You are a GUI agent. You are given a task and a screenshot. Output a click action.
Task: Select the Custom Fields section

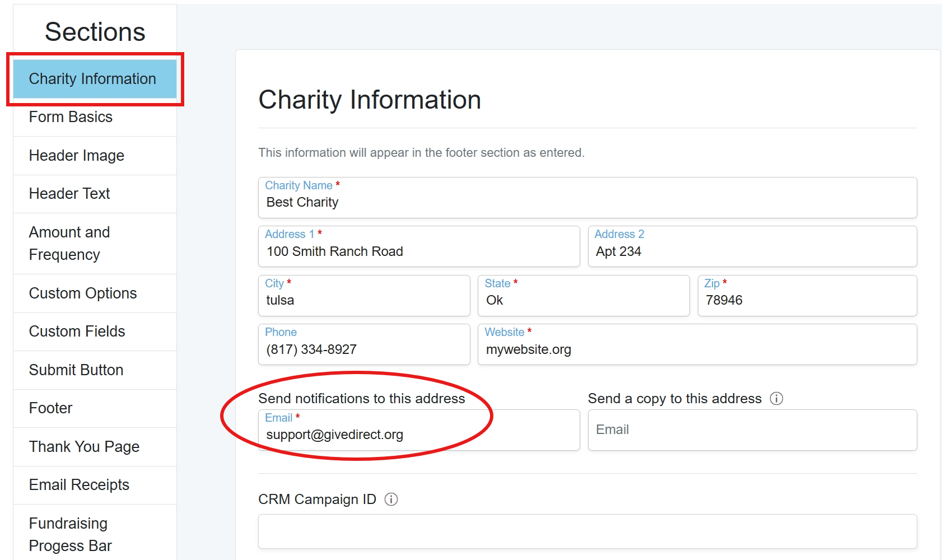click(x=95, y=332)
